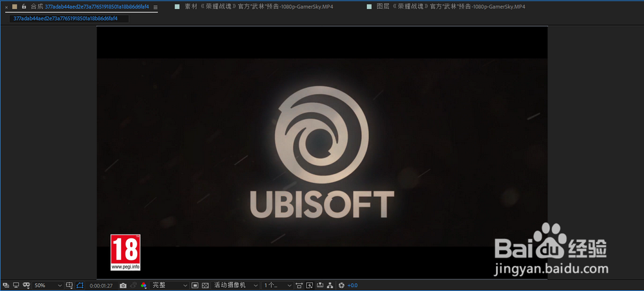Viewport: 644px width, 291px height.
Task: Click the PEGI 18 badge in preview
Action: 126,252
